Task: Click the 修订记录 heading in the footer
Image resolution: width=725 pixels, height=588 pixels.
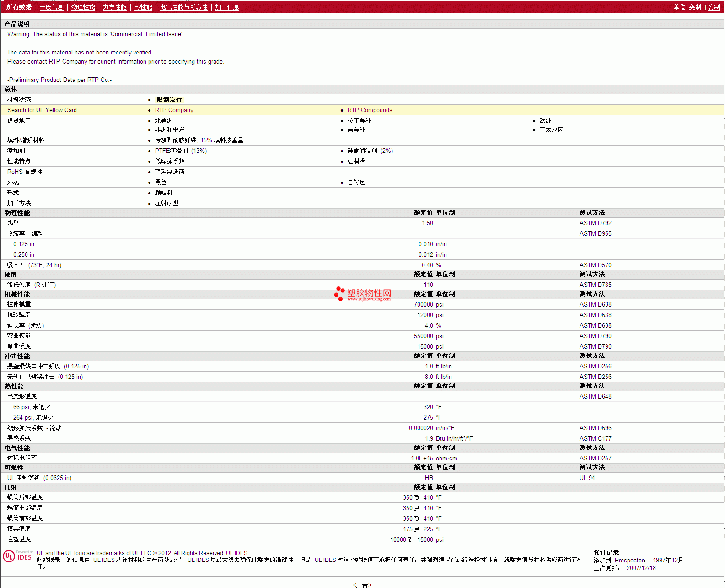Action: pos(606,552)
